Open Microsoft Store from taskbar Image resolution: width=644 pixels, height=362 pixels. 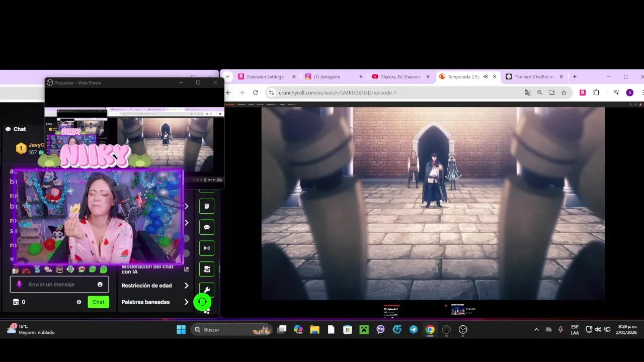click(x=348, y=330)
